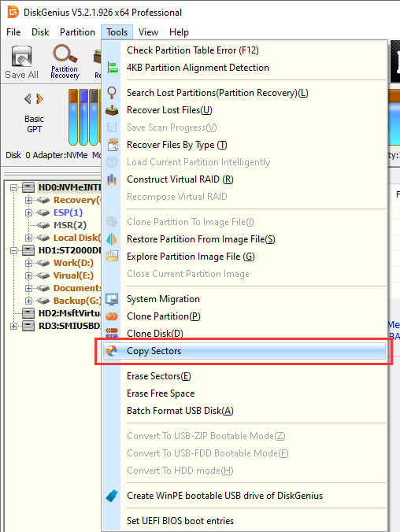Choose Batch Format USB Disk(A)
Viewport: 400px width, 532px height.
click(244, 411)
